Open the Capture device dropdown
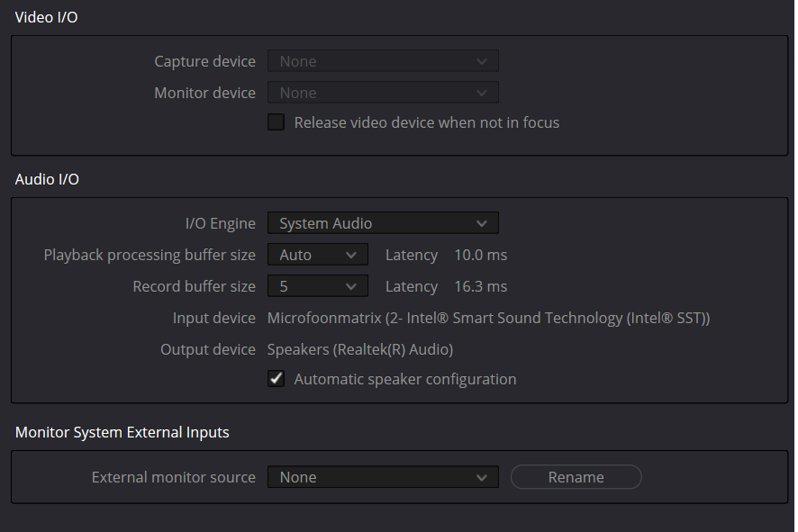 383,61
